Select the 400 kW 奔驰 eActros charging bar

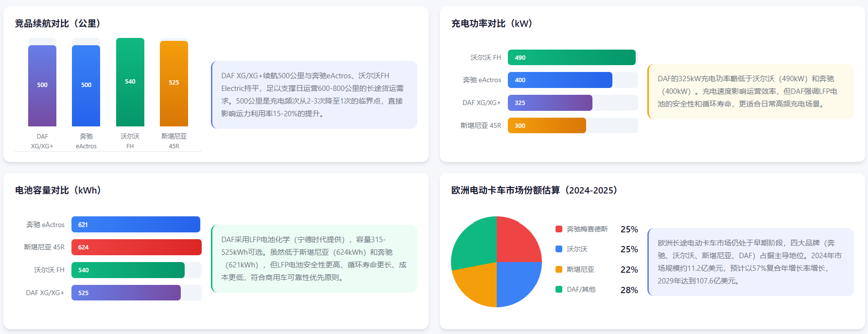[x=560, y=80]
